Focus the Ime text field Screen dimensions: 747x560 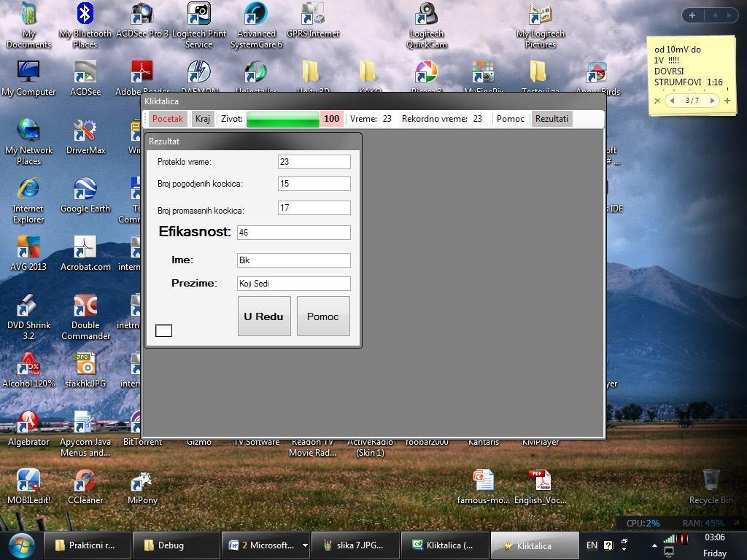(293, 260)
